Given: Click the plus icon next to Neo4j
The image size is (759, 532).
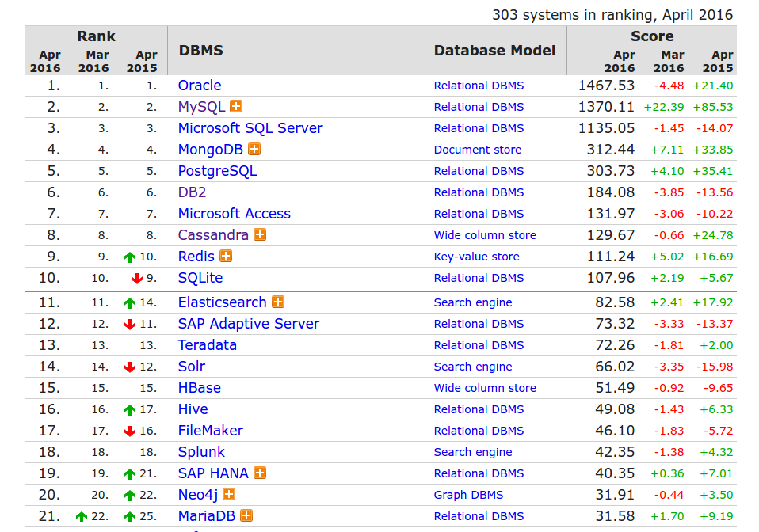Looking at the screenshot, I should click(x=229, y=494).
